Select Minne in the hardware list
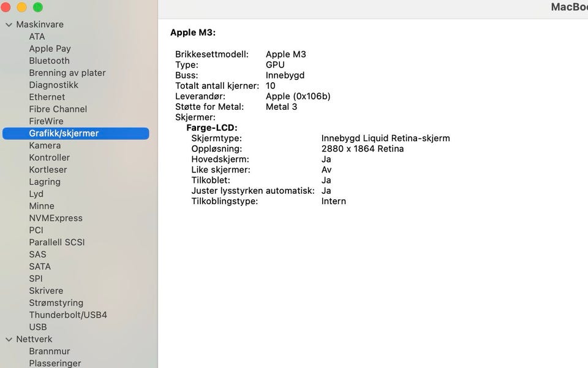Screen dimensions: 588x368 point(42,206)
